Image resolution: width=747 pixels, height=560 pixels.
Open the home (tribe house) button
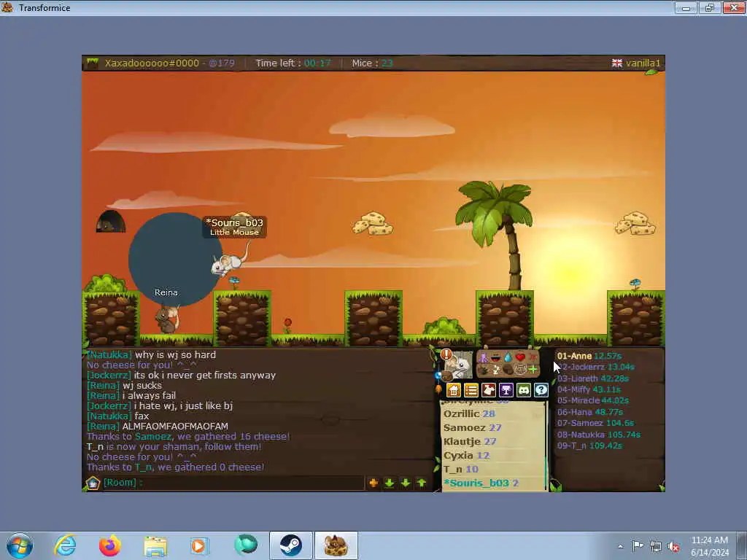(x=454, y=390)
